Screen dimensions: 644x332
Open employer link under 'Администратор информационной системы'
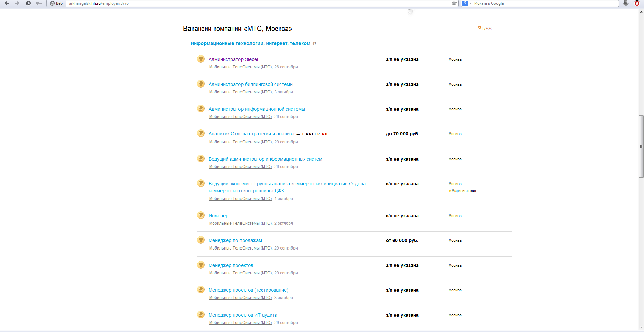point(240,117)
